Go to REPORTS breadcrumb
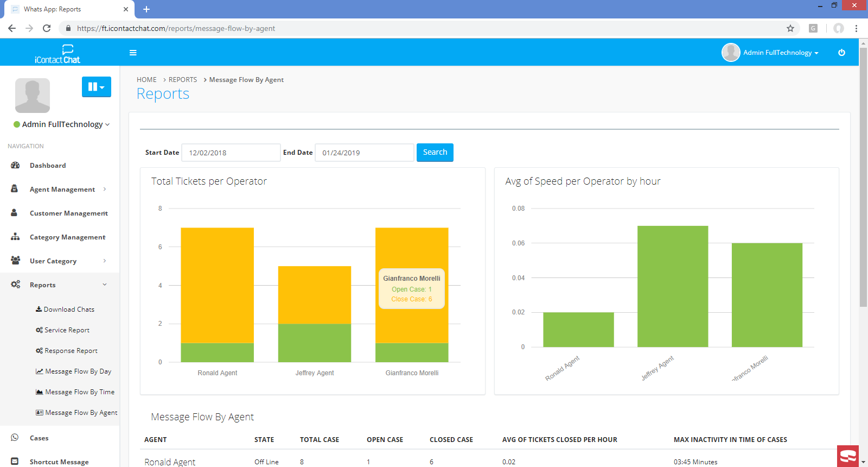Viewport: 868px width, 467px height. [x=183, y=80]
